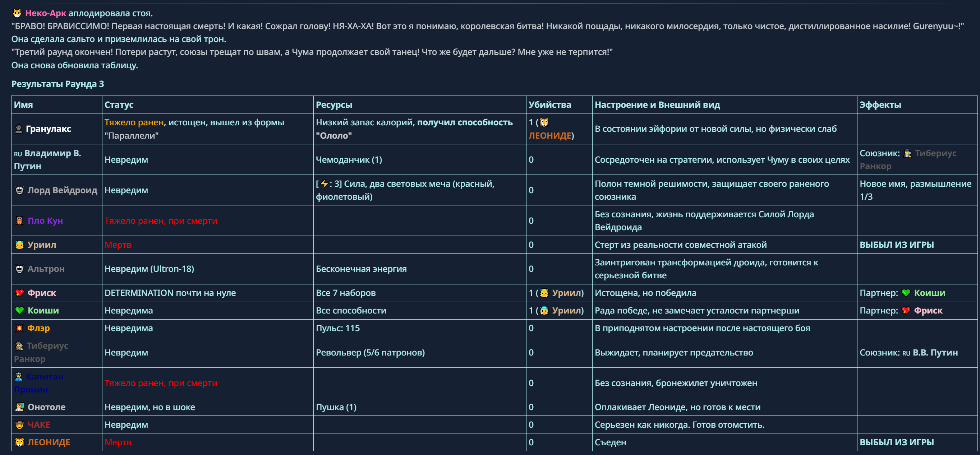This screenshot has width=980, height=455.
Task: Click the tiger icon in Гранулакс kills cell
Action: click(x=544, y=122)
